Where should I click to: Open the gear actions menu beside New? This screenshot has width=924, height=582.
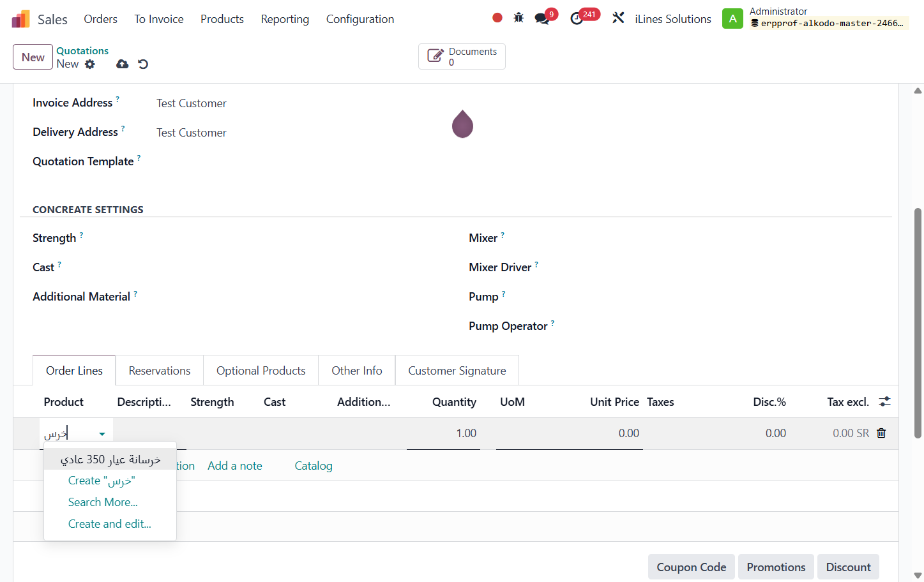click(x=90, y=64)
